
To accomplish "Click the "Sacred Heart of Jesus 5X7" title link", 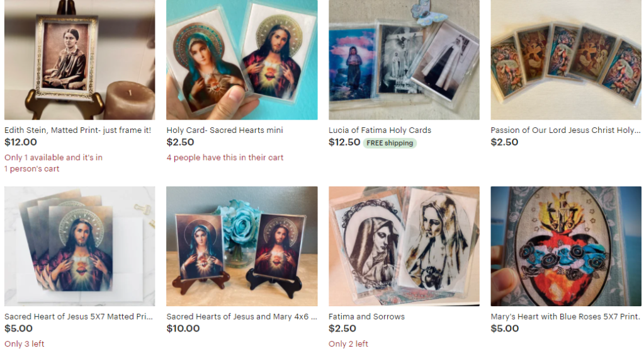I will tap(78, 316).
